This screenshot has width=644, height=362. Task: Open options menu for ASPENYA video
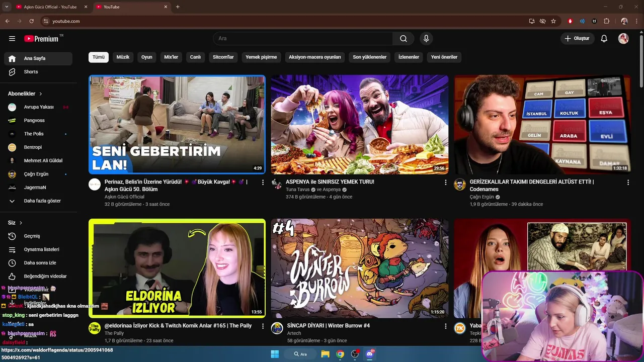(x=445, y=183)
